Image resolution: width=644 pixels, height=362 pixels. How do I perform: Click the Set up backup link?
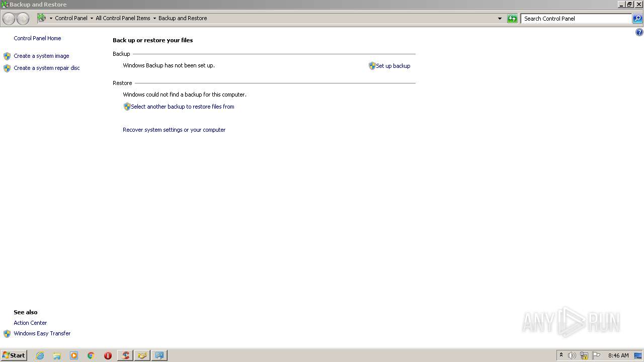393,66
